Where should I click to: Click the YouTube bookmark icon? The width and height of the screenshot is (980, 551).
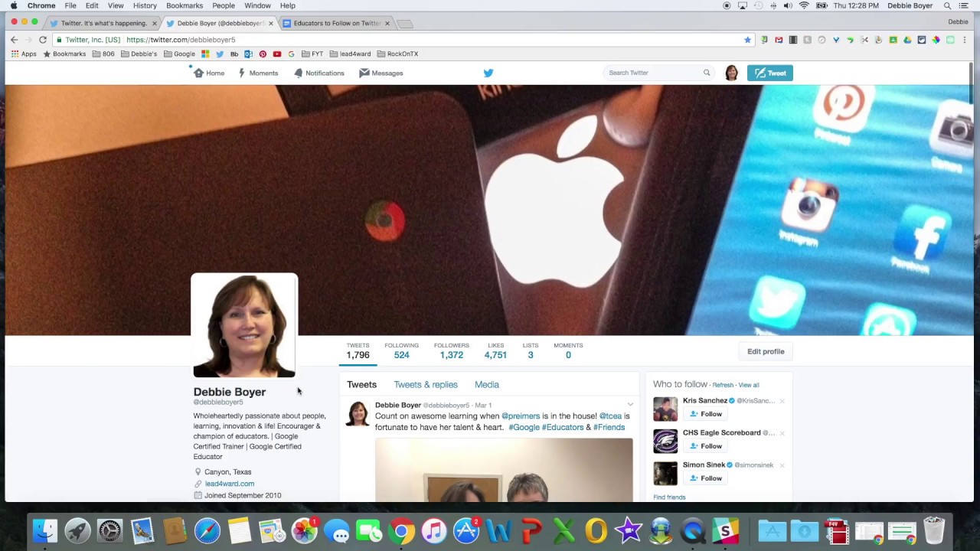click(276, 54)
